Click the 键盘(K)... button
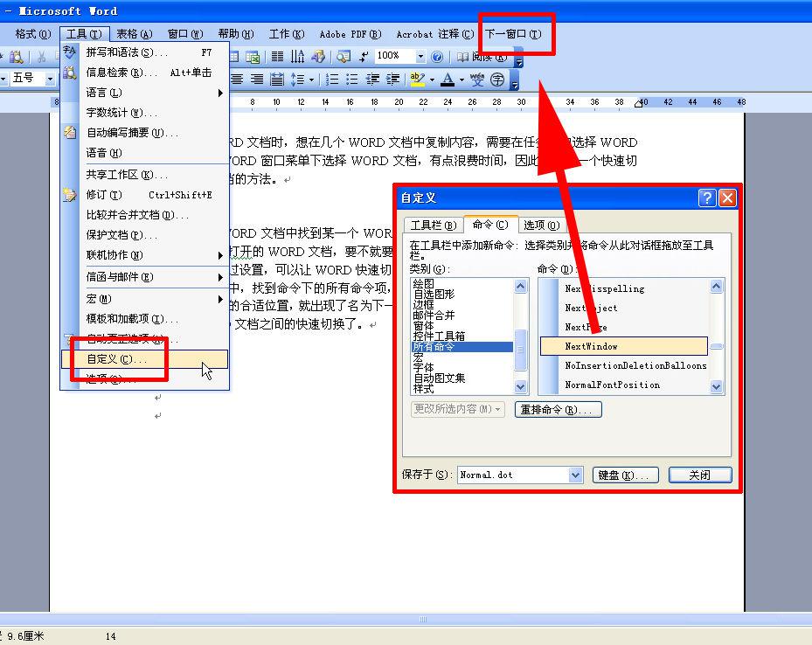 [x=626, y=475]
